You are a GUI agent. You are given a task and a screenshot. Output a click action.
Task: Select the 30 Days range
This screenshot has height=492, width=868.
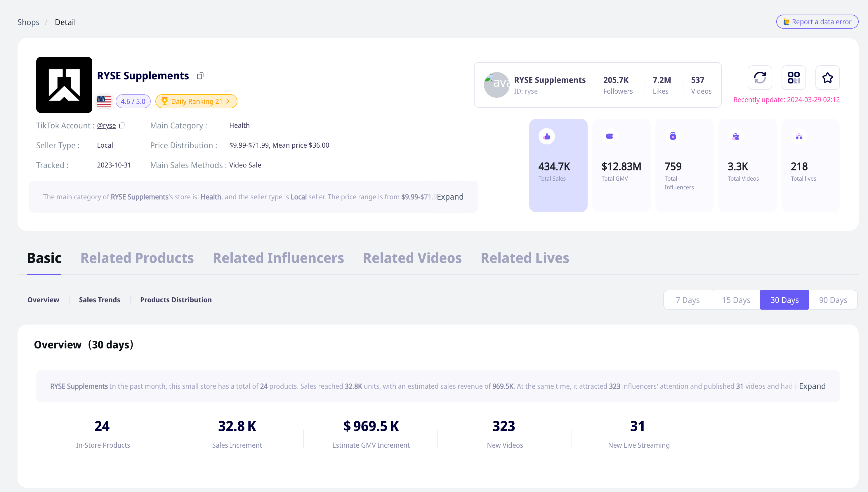[784, 300]
